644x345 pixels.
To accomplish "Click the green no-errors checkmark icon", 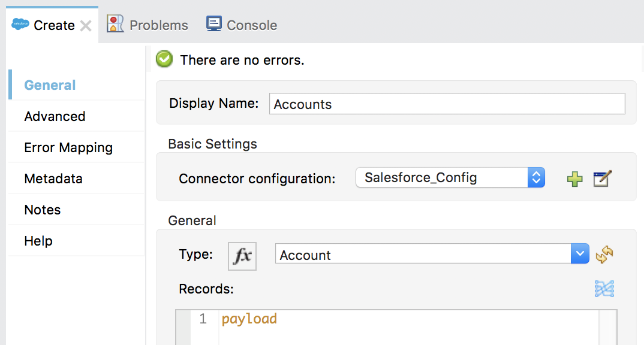I will [164, 59].
